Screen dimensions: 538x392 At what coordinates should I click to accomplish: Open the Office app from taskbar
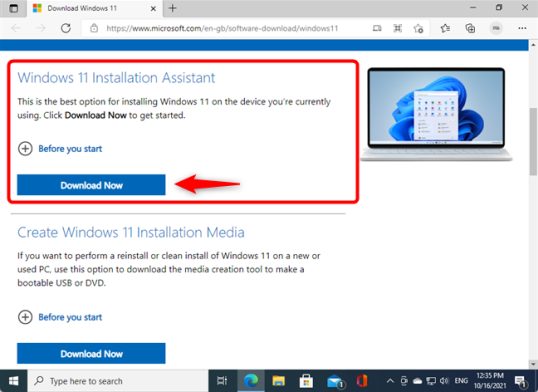click(362, 381)
